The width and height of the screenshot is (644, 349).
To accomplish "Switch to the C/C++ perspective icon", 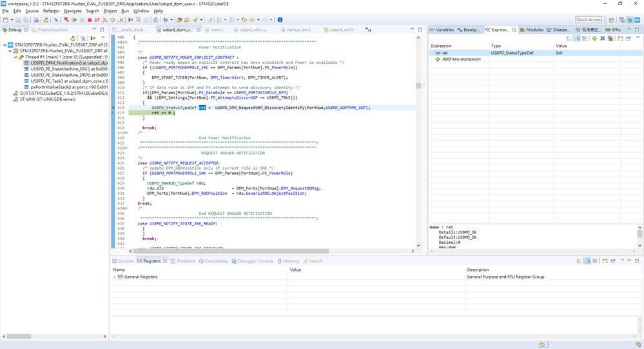I will (x=622, y=20).
